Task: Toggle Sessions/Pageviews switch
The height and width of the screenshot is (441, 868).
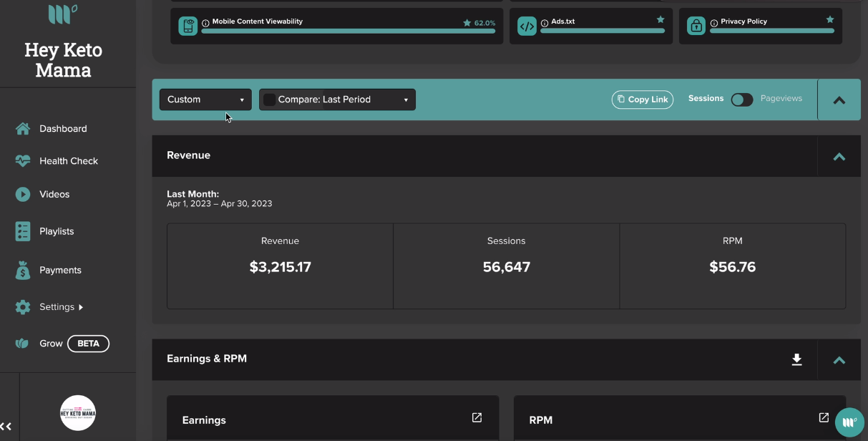Action: (742, 100)
